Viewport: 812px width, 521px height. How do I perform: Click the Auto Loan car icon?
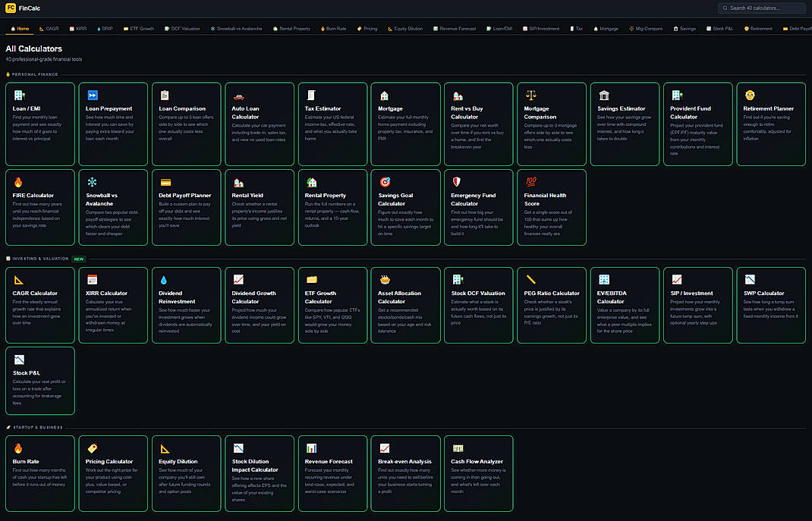pos(238,96)
